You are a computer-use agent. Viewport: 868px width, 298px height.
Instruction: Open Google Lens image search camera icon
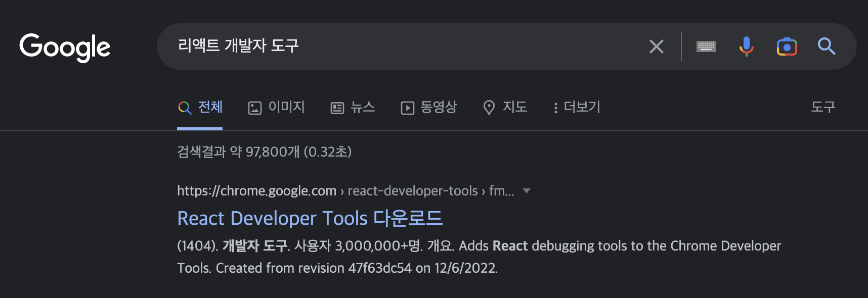click(x=787, y=46)
